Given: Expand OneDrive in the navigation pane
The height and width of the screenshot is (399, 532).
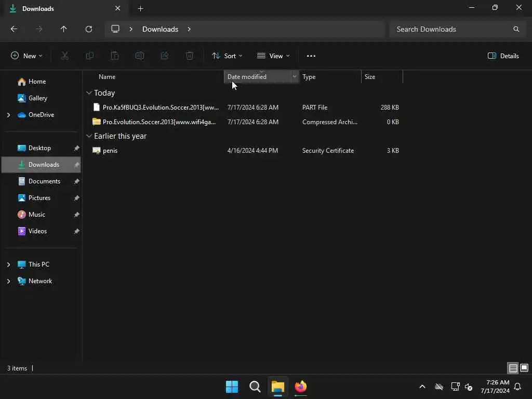Looking at the screenshot, I should point(8,115).
